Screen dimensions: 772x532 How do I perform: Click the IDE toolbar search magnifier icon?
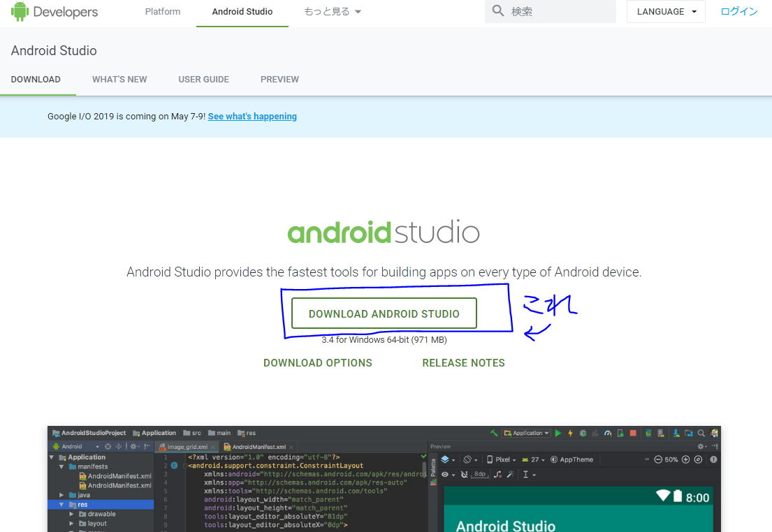701,433
